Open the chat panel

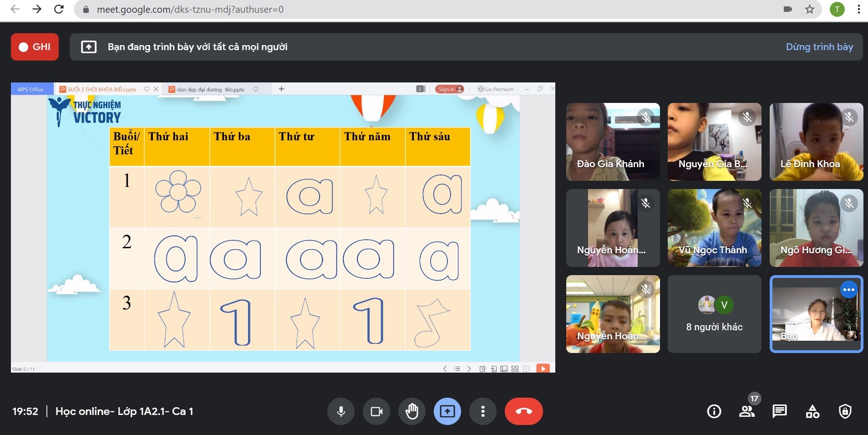coord(779,412)
